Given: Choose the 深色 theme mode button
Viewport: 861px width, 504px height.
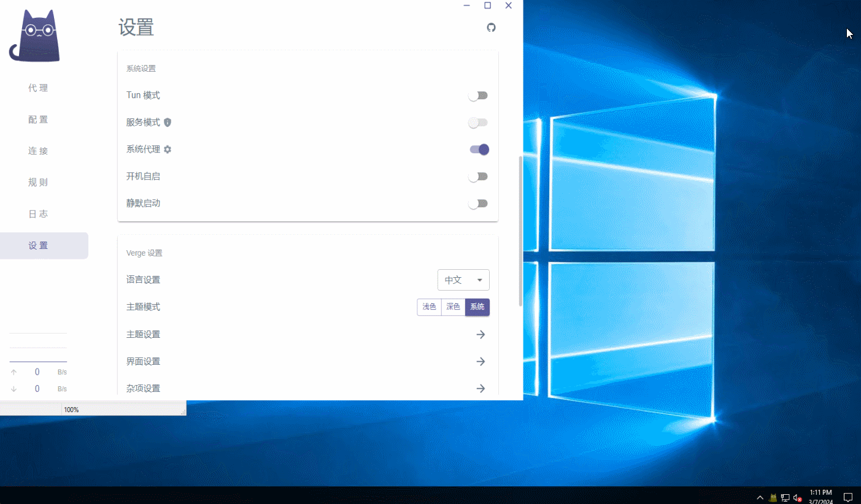Looking at the screenshot, I should tap(453, 307).
